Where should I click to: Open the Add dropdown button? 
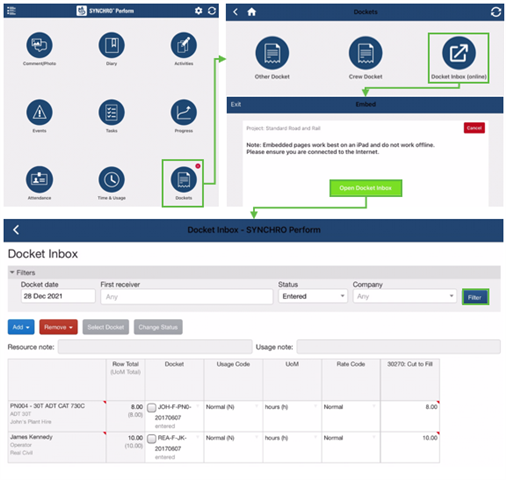[x=21, y=327]
